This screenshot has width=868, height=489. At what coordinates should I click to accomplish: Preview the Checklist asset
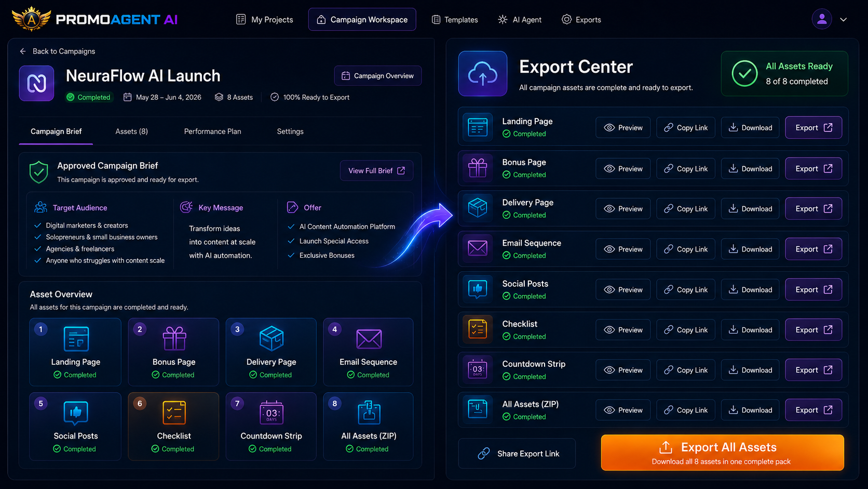(623, 329)
